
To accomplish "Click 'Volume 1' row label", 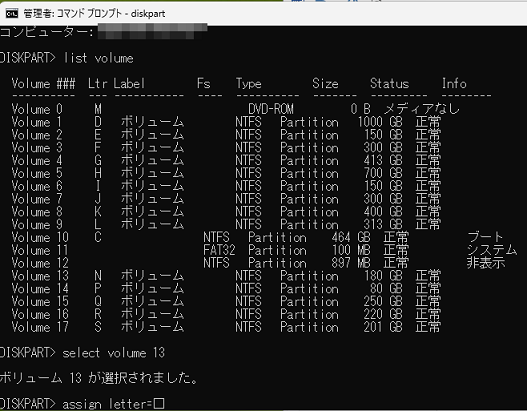I will [x=37, y=122].
